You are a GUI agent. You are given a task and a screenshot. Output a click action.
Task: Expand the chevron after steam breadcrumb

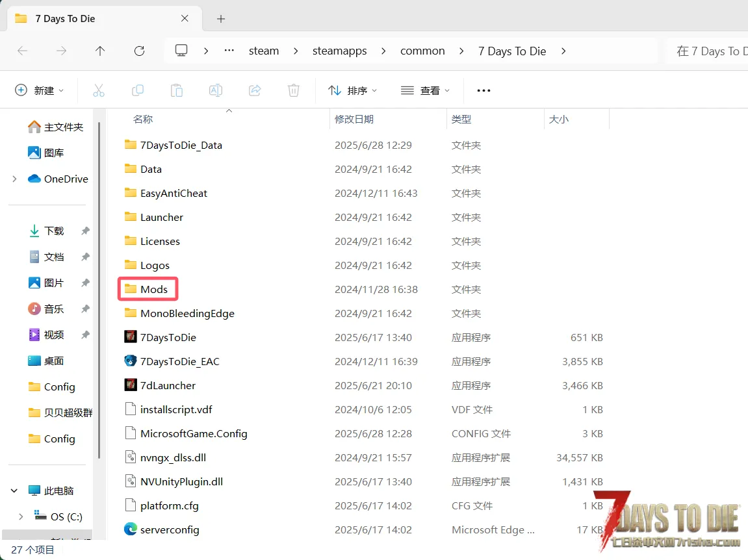pyautogui.click(x=296, y=51)
